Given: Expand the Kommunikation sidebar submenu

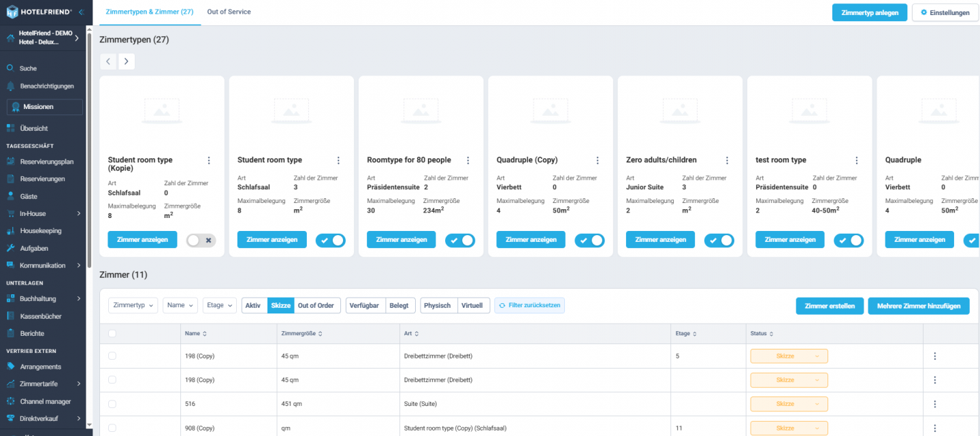Looking at the screenshot, I should click(x=79, y=265).
